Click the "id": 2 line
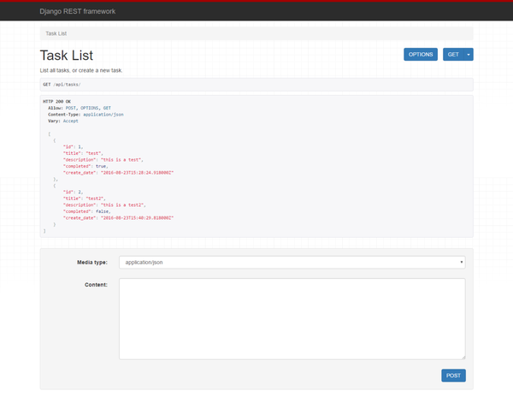The image size is (513, 420). pyautogui.click(x=73, y=192)
